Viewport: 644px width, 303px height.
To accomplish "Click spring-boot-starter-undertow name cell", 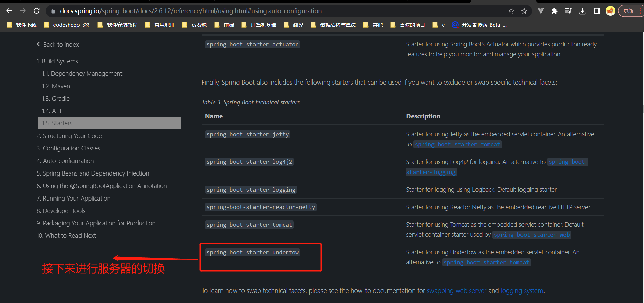I will [x=253, y=252].
